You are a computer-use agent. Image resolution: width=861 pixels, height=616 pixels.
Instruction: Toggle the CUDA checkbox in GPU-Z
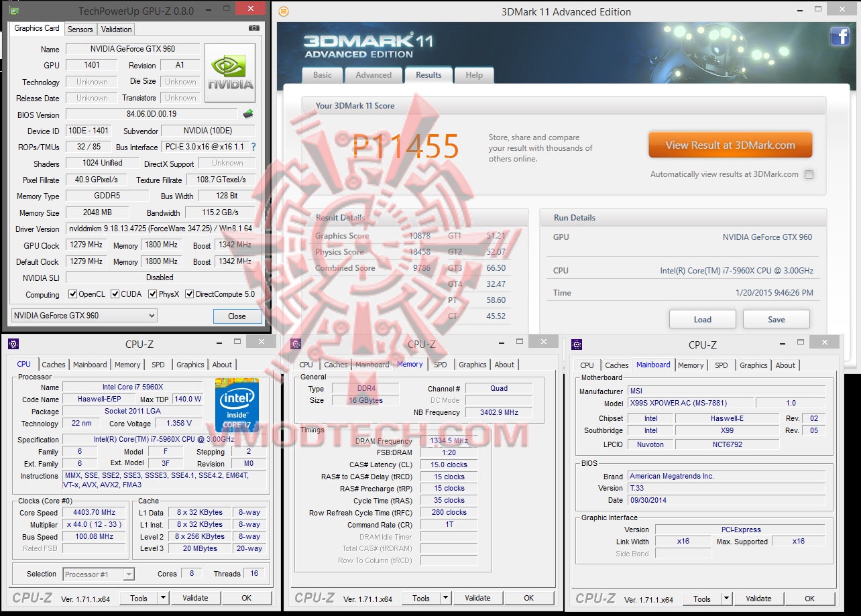(115, 294)
